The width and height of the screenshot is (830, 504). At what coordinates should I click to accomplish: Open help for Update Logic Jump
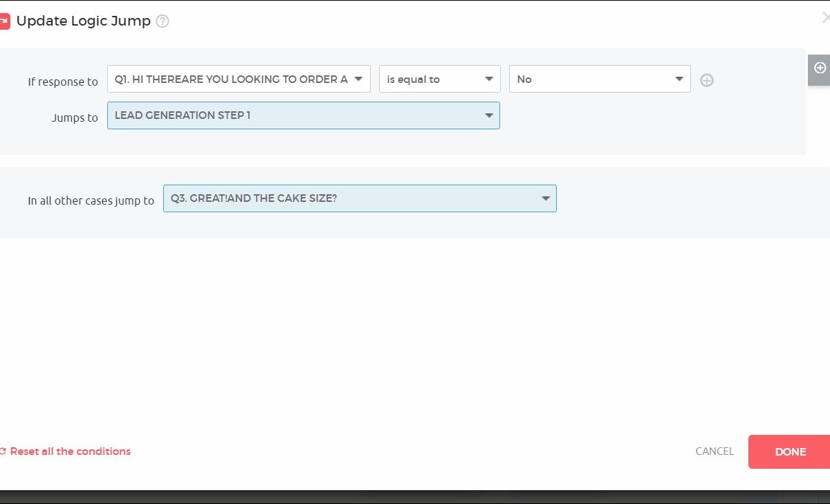pyautogui.click(x=163, y=21)
